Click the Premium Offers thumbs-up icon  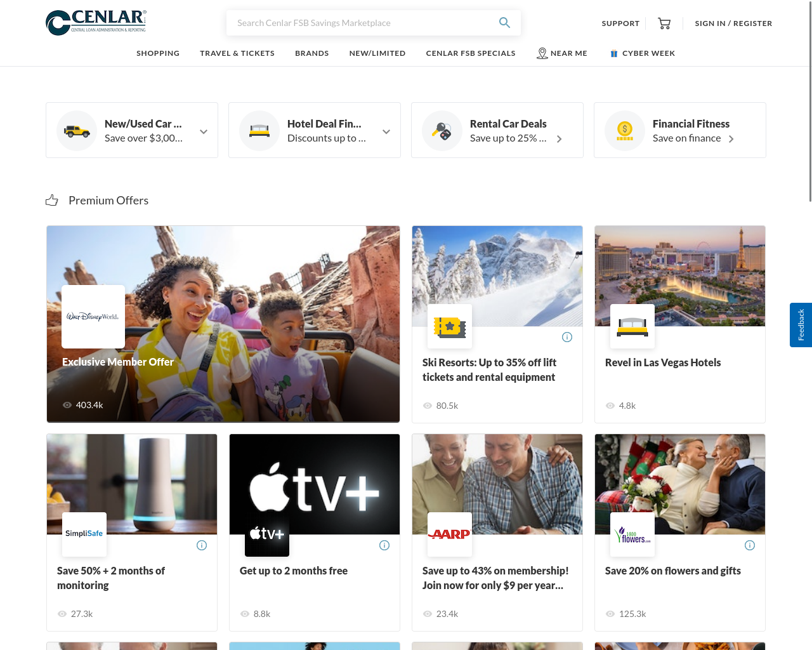point(52,201)
